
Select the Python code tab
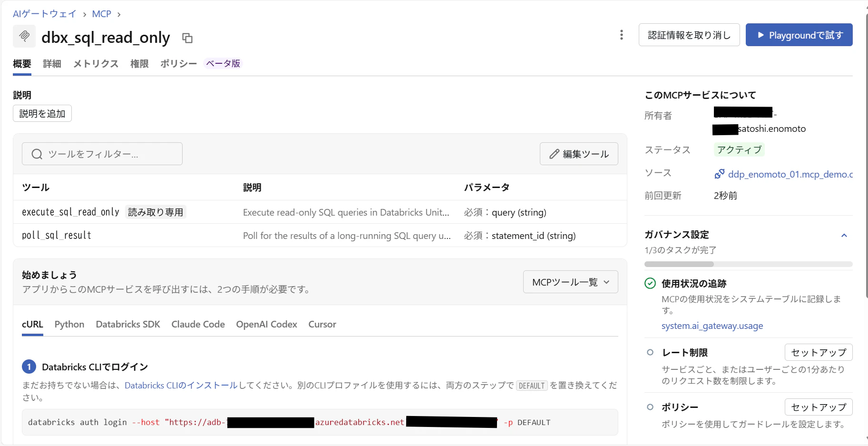[69, 324]
